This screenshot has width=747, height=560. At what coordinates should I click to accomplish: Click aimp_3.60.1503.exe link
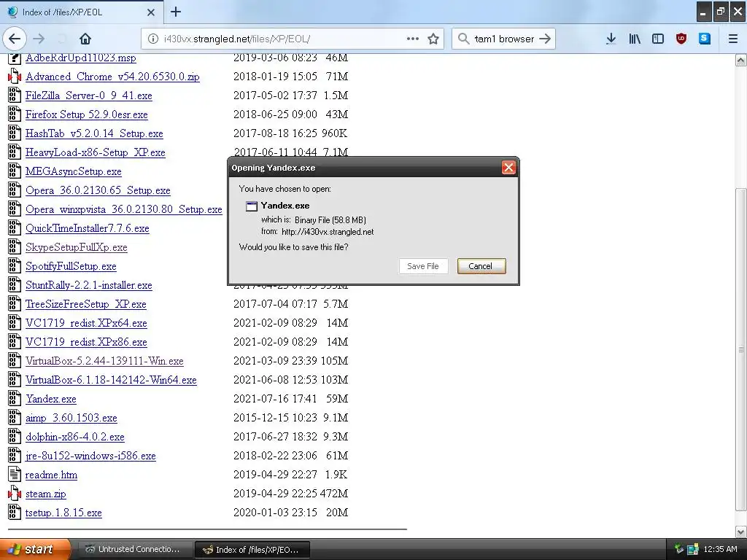click(71, 418)
